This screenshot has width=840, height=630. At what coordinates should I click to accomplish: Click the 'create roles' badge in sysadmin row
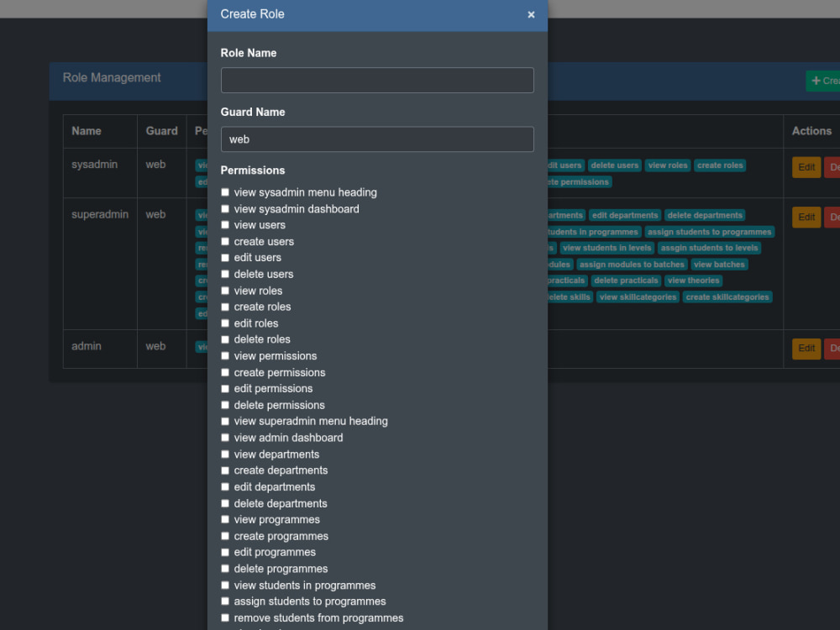(720, 165)
